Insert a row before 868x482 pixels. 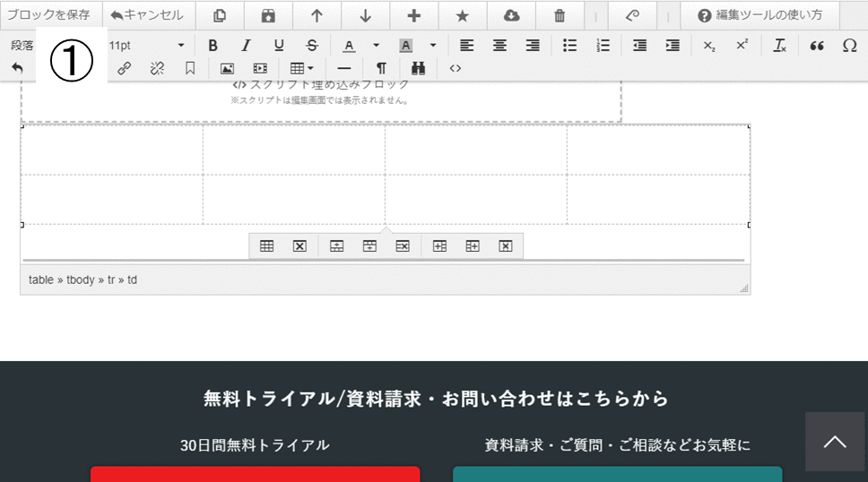[336, 246]
